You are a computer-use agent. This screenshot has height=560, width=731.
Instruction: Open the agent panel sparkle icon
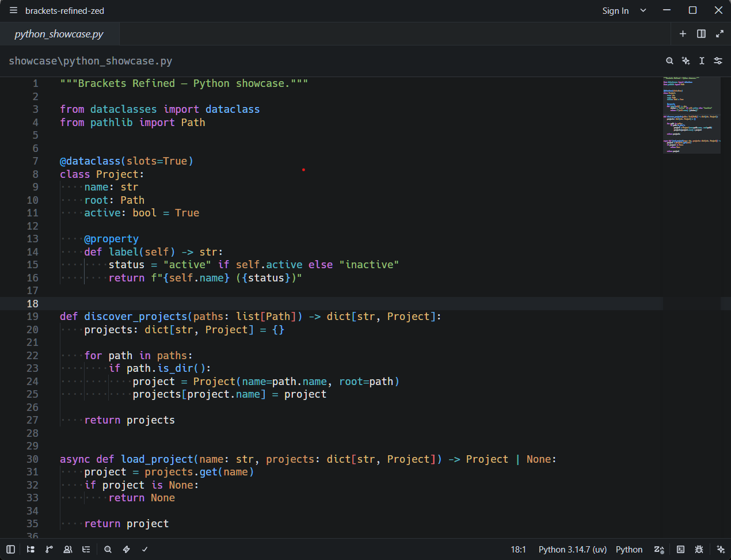pos(720,549)
